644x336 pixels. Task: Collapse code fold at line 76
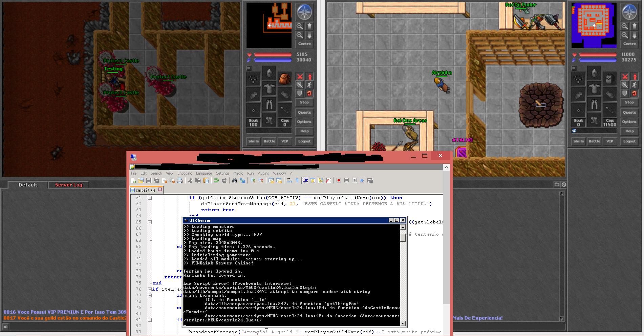pos(150,289)
